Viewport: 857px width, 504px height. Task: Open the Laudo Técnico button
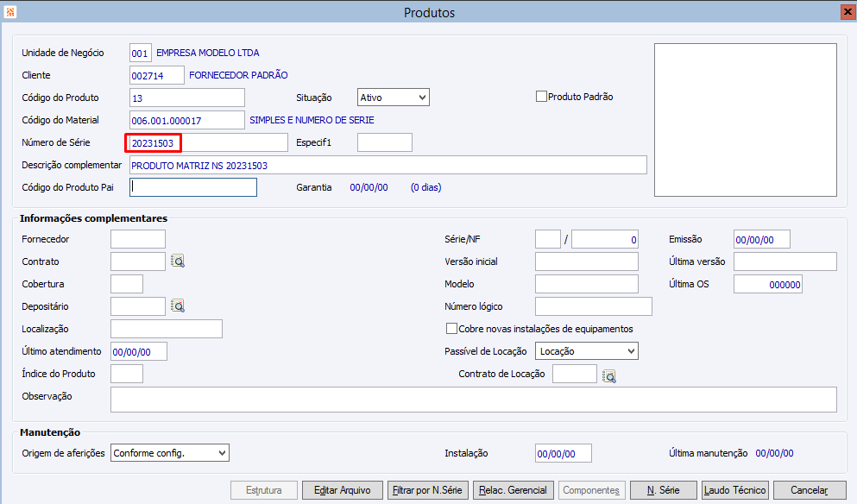[x=735, y=490]
